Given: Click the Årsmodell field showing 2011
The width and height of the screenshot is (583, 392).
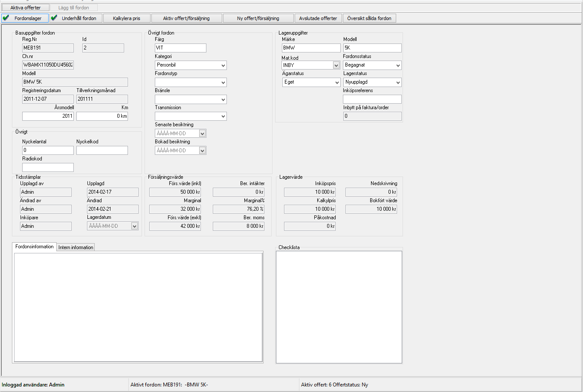Looking at the screenshot, I should [x=48, y=116].
